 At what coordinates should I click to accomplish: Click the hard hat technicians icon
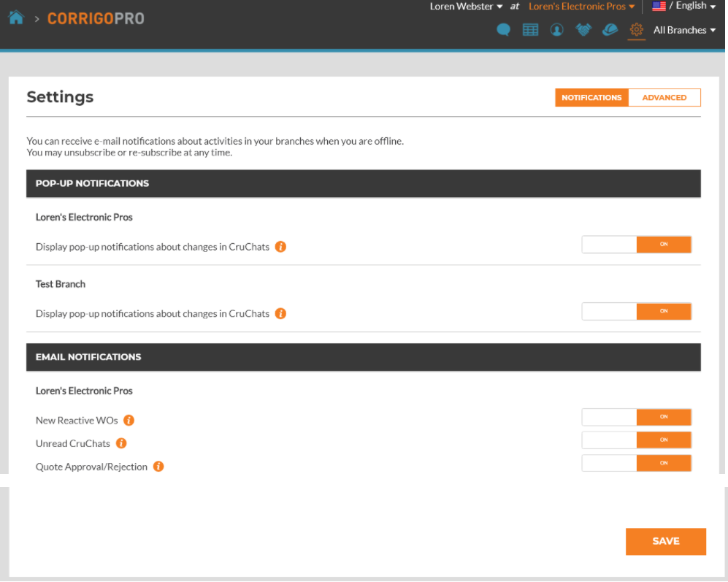610,30
